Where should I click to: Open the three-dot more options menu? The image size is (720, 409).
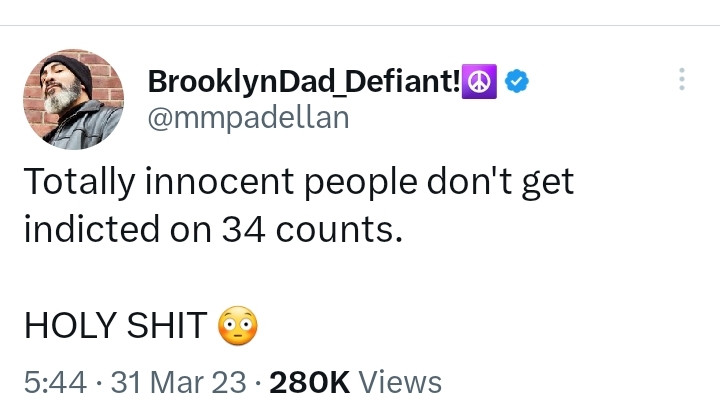(682, 79)
